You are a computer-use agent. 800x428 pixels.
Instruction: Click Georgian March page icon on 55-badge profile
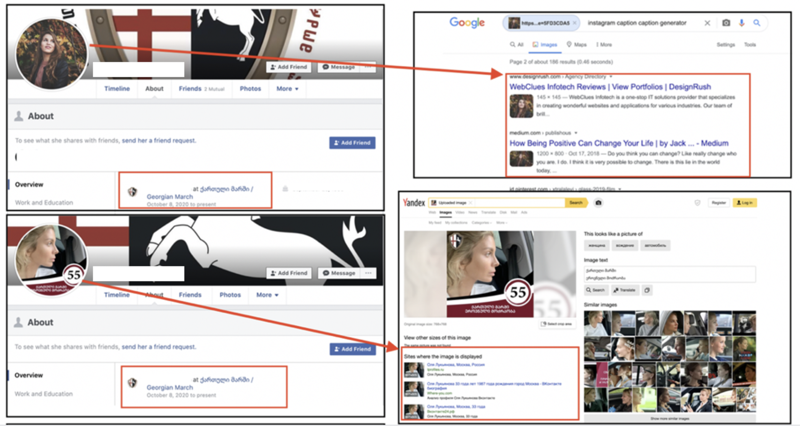[132, 383]
